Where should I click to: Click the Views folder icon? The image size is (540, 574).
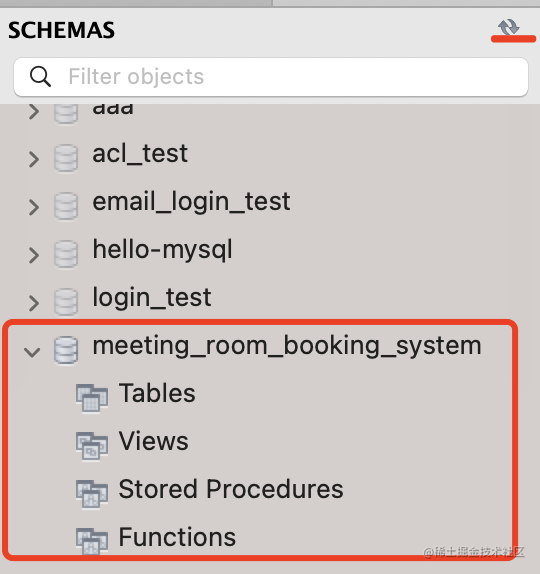tap(92, 446)
